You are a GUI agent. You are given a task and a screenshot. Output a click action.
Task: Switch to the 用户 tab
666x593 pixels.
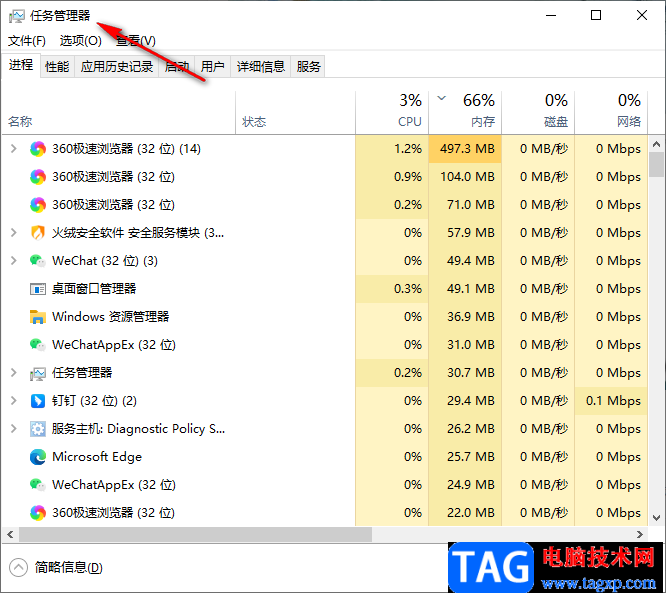[x=212, y=67]
